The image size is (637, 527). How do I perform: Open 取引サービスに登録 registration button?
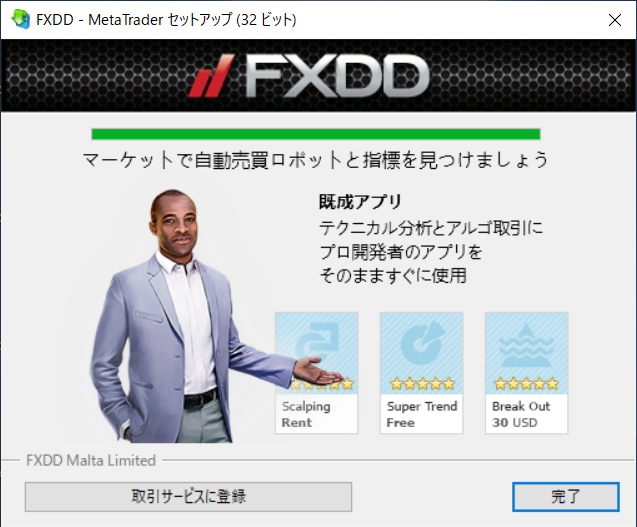pyautogui.click(x=188, y=497)
